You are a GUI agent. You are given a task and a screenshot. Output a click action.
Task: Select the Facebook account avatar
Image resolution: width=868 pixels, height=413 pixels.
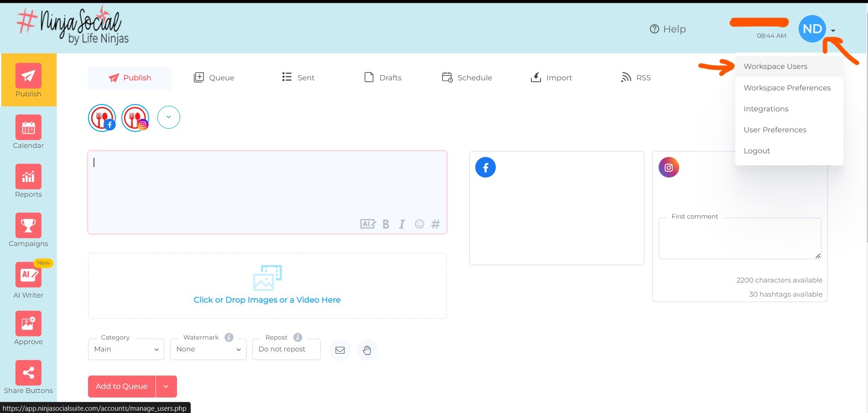(x=102, y=118)
